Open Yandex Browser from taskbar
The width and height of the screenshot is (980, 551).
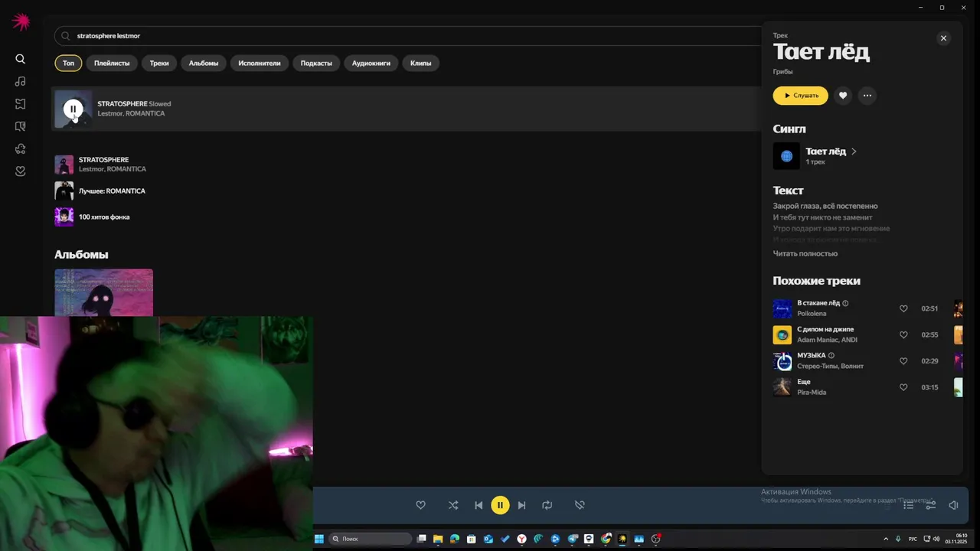click(x=521, y=539)
